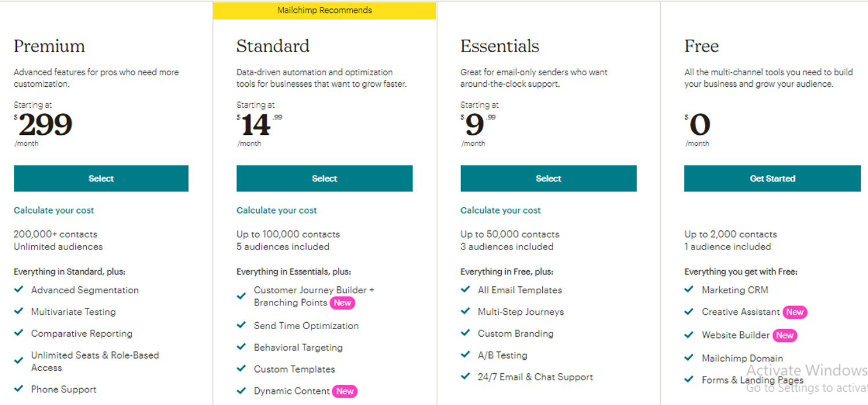Click checkmark next to Mailchimp Domain
The height and width of the screenshot is (405, 868).
pos(689,358)
